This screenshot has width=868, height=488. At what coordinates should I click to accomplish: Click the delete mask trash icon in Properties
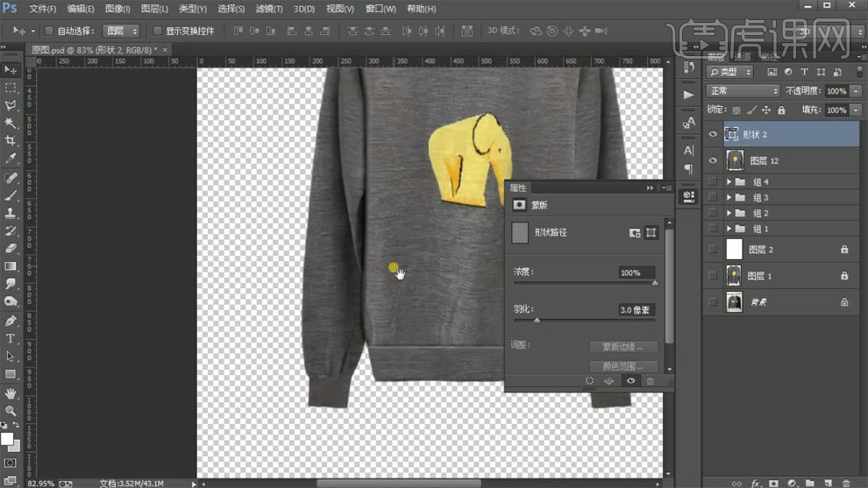651,380
